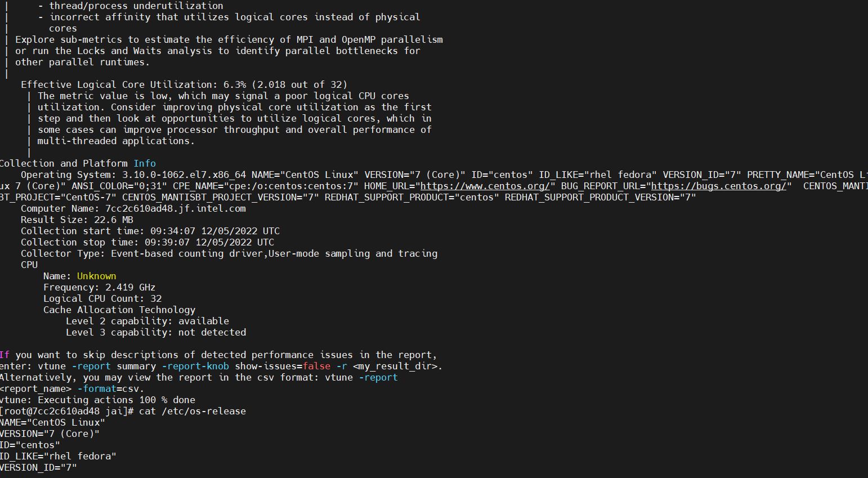The width and height of the screenshot is (868, 478).
Task: Click the blue "Info" word in the Collection and Platform heading
Action: [145, 163]
